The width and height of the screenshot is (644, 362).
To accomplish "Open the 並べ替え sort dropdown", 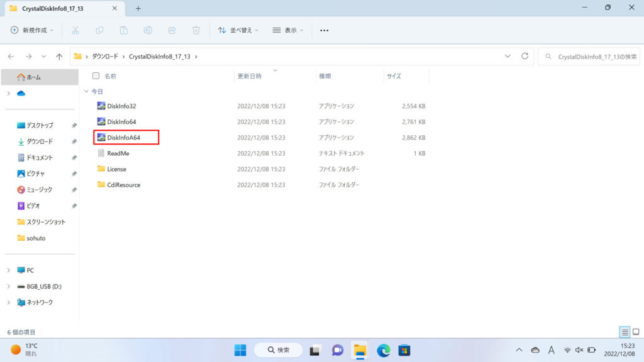I will coord(238,30).
